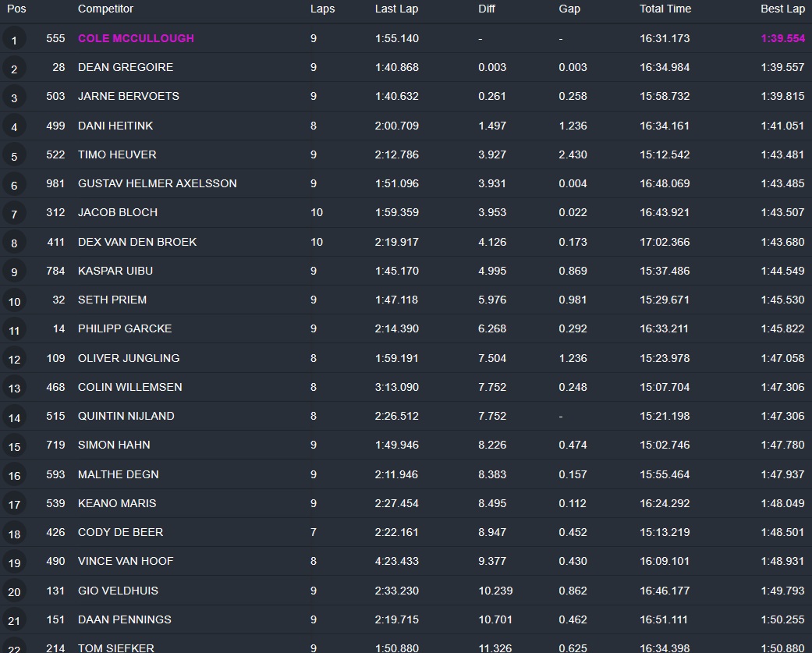Sort by the Laps column header
This screenshot has width=812, height=653.
point(322,9)
